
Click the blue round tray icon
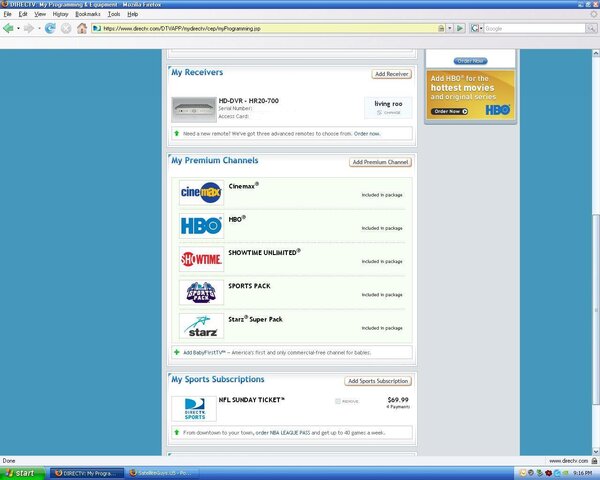pyautogui.click(x=557, y=473)
